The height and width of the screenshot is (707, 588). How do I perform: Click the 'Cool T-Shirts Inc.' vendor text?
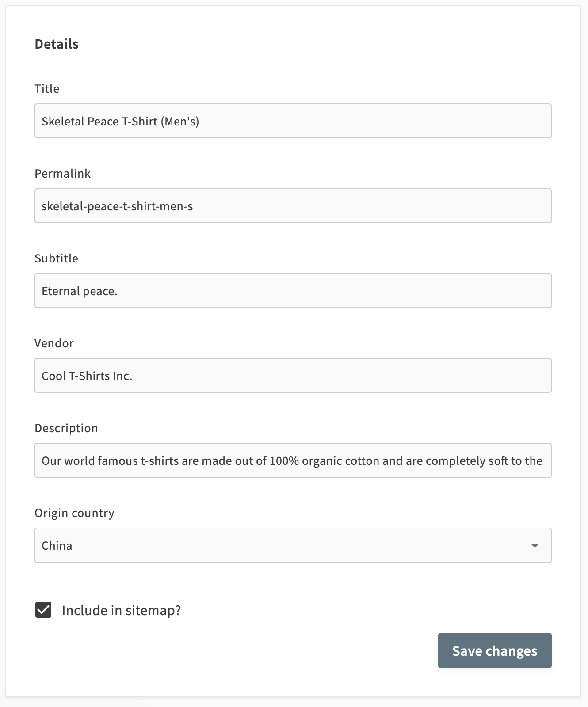click(87, 376)
